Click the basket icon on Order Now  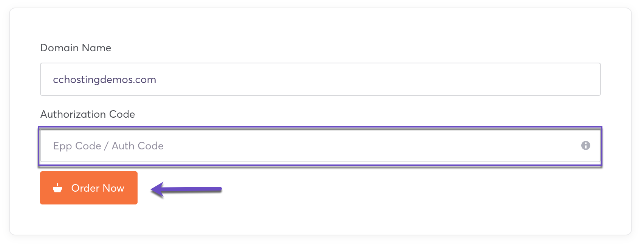coord(57,188)
